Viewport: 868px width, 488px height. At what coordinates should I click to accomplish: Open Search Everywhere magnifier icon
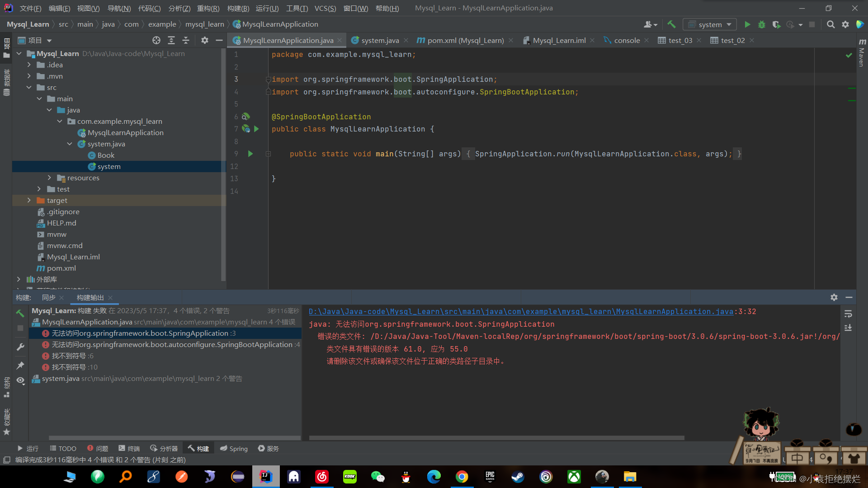(x=830, y=24)
